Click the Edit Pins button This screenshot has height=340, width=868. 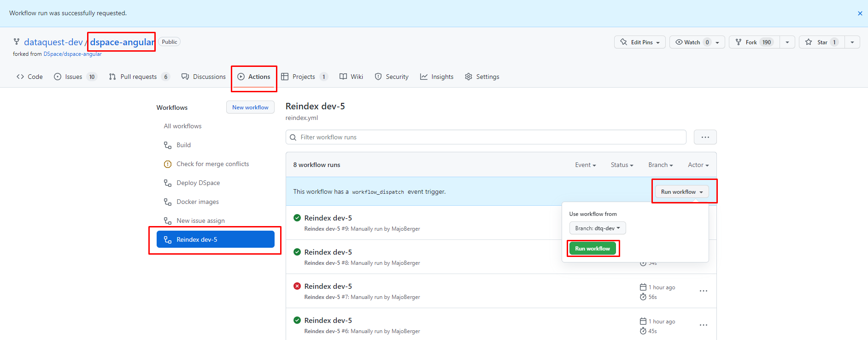(x=639, y=42)
